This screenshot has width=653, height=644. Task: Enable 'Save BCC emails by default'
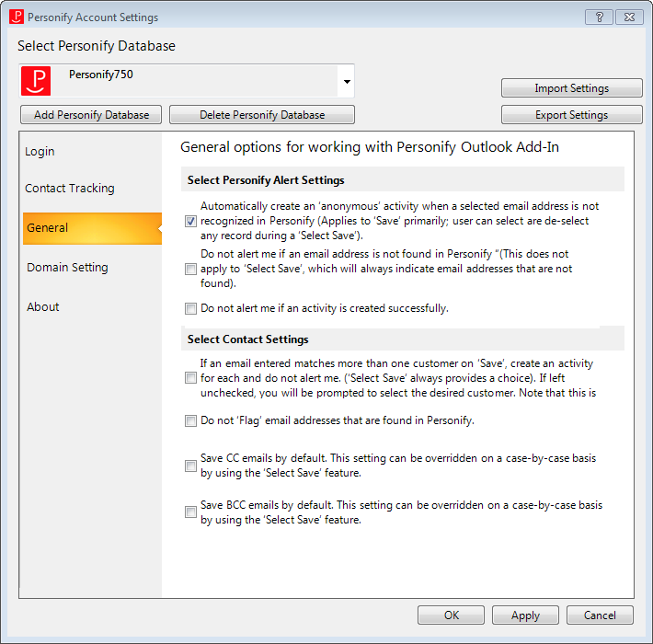(190, 512)
